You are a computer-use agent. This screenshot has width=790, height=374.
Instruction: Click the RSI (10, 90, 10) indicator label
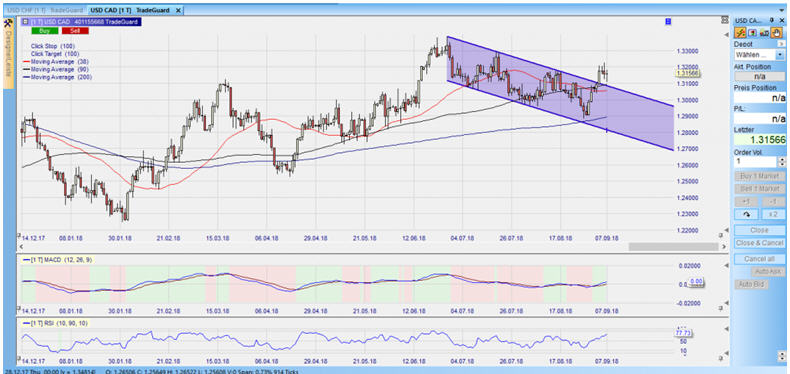(x=56, y=323)
